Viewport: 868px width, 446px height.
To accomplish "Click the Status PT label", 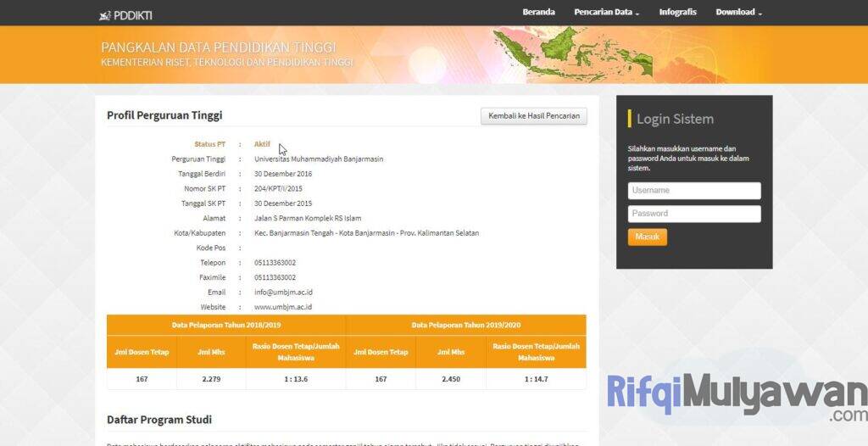I will tap(210, 144).
